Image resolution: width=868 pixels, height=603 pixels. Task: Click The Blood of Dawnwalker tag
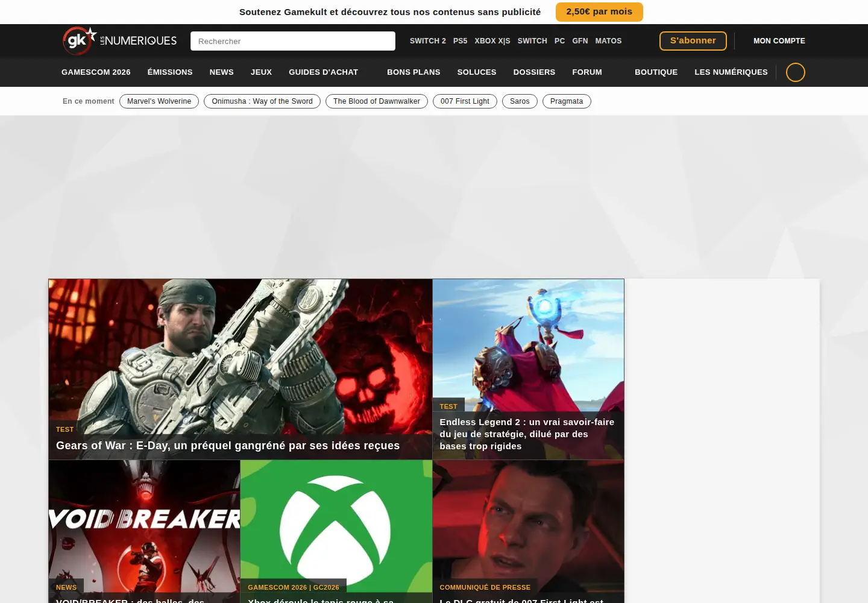[377, 101]
